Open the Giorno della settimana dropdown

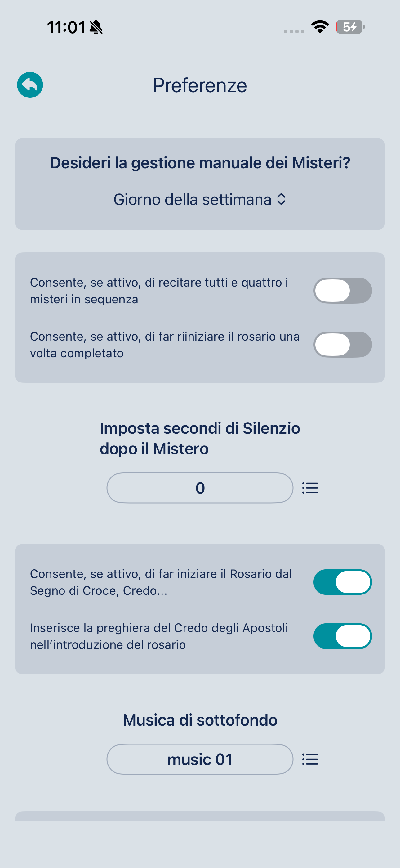click(200, 200)
